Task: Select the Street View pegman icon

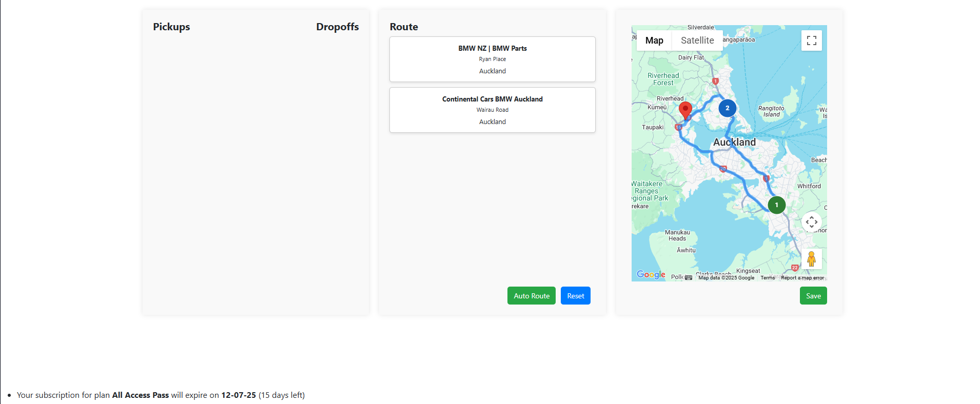Action: pyautogui.click(x=811, y=259)
